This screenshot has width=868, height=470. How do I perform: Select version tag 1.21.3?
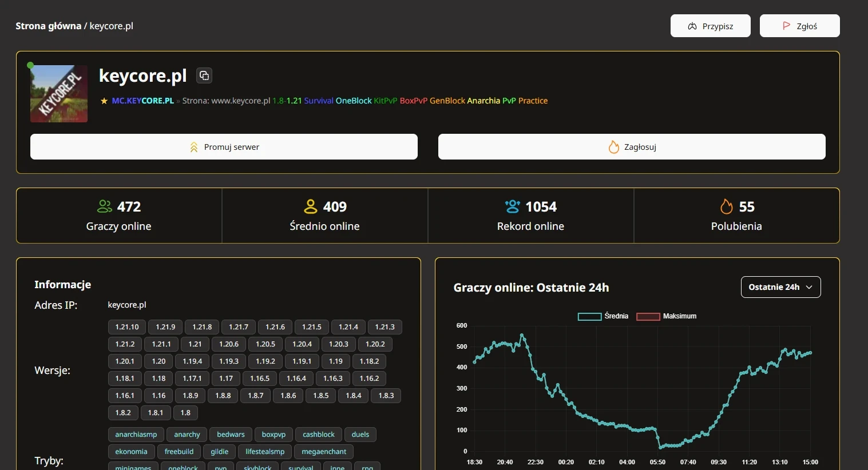point(385,327)
